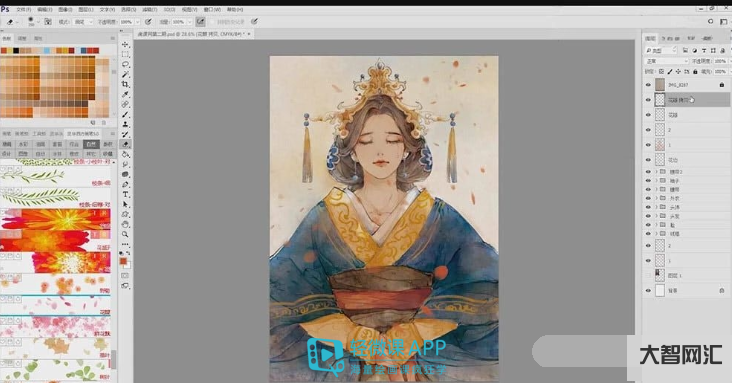Expand the first layer group folder
This screenshot has height=383, width=732.
coord(656,172)
